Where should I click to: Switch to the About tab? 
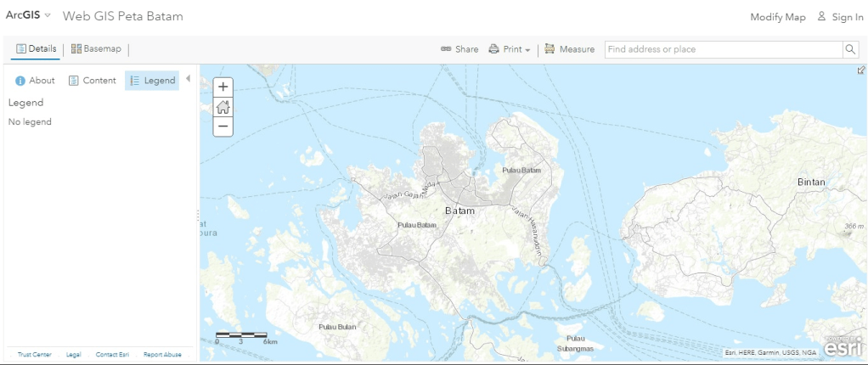tap(35, 81)
